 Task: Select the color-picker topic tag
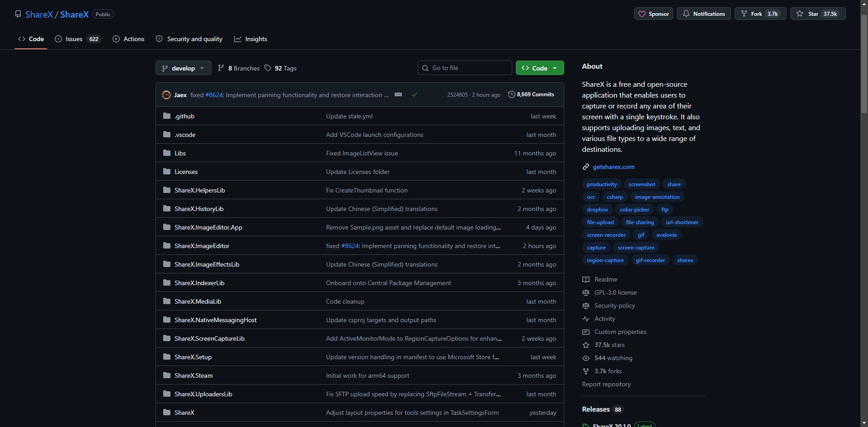coord(634,210)
